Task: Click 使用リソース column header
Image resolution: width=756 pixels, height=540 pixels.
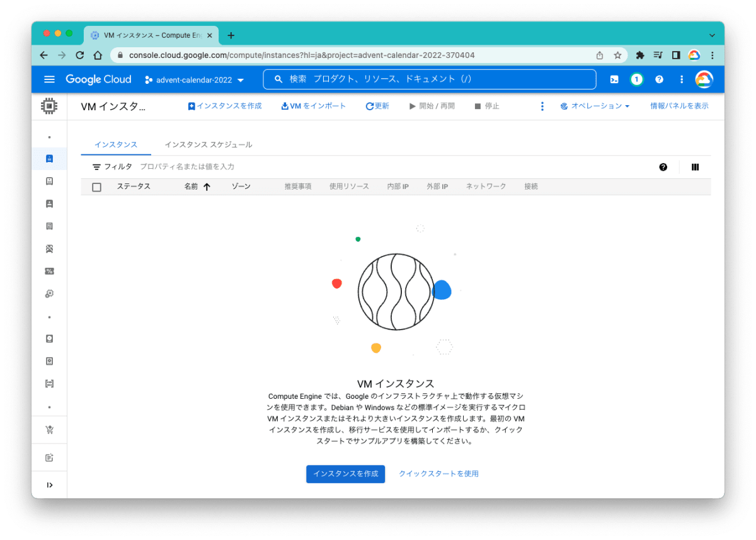Action: point(349,187)
